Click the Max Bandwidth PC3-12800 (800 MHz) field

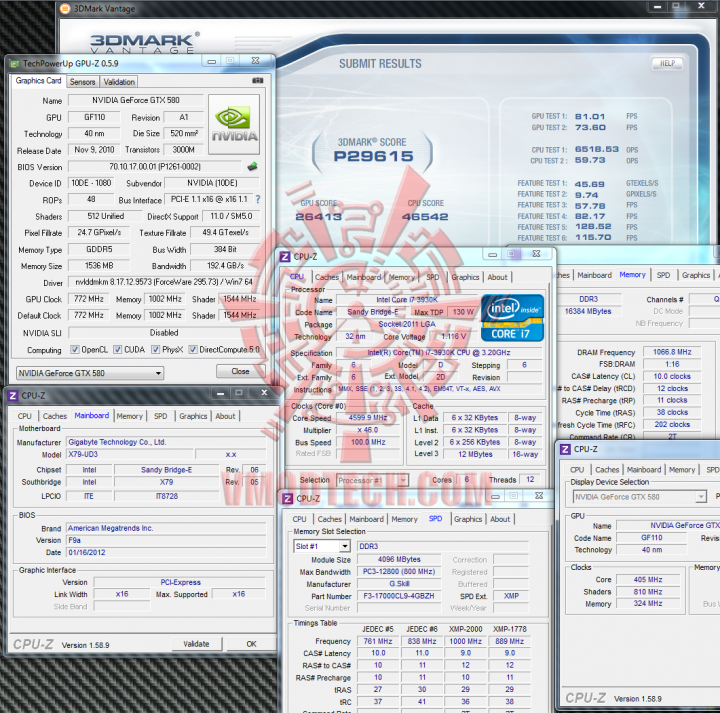(x=399, y=572)
